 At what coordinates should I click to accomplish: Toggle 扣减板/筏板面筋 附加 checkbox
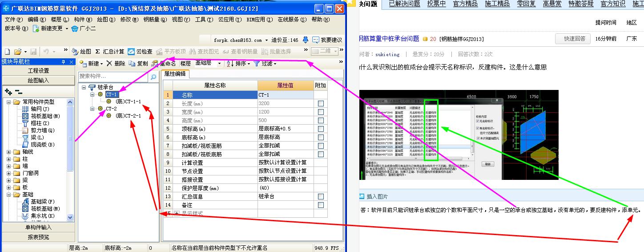[321, 146]
